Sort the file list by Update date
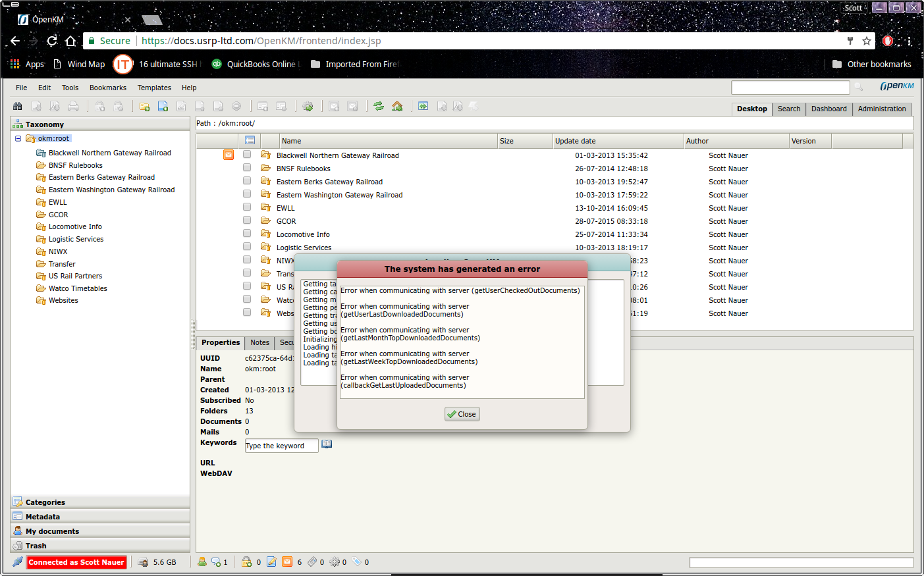The image size is (924, 576). (575, 141)
